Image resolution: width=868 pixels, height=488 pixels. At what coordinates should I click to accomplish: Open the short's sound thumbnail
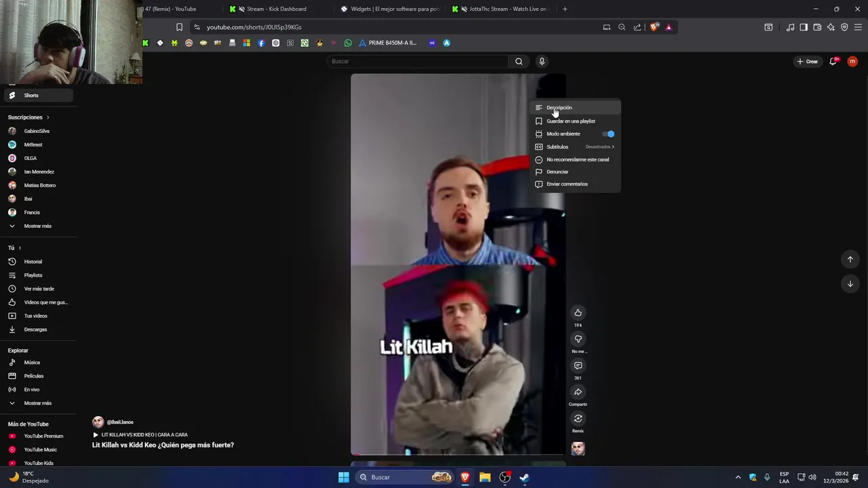coord(578,448)
